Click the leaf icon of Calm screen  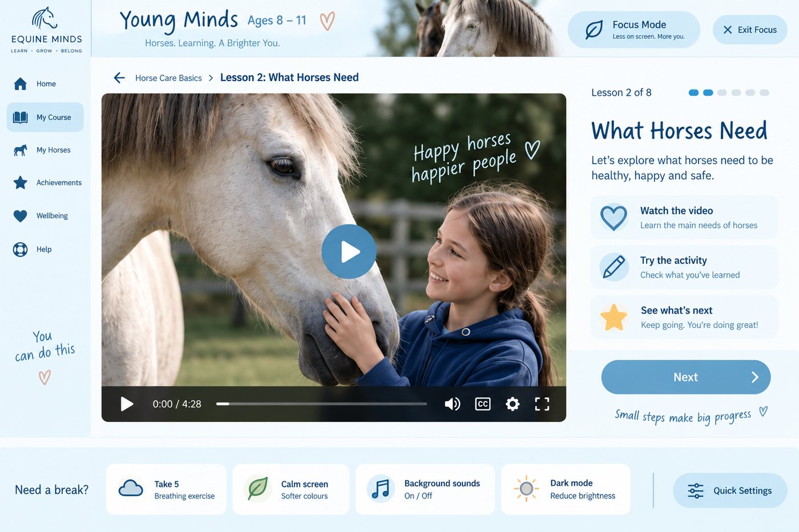tap(257, 489)
